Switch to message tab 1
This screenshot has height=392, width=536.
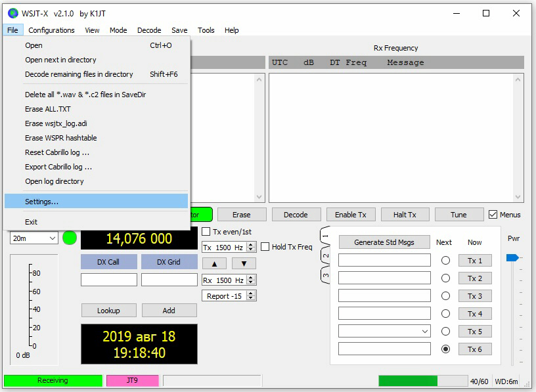coord(325,236)
